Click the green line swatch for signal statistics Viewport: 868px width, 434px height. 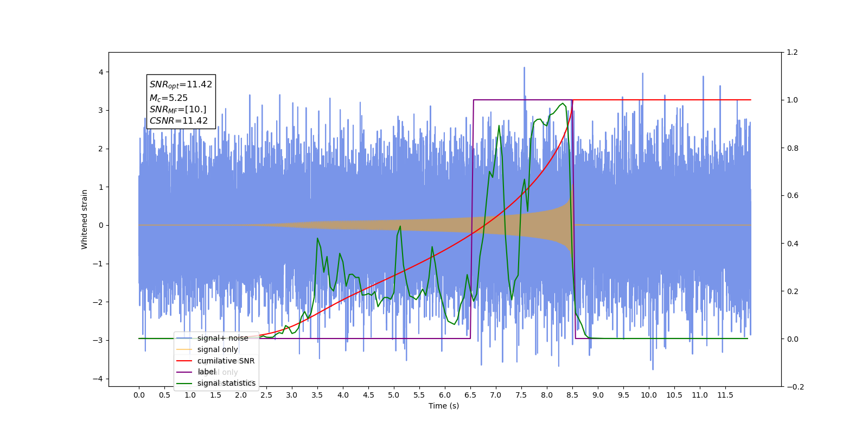tap(184, 383)
